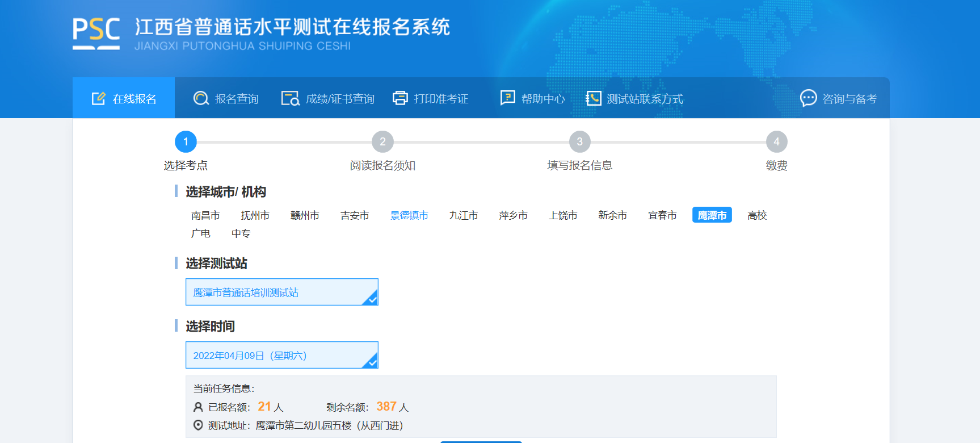Select city 九江市
The image size is (980, 443).
[464, 215]
